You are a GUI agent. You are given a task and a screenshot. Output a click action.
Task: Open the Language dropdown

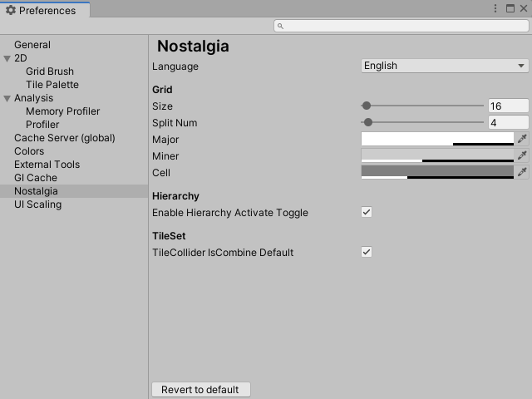(x=445, y=66)
